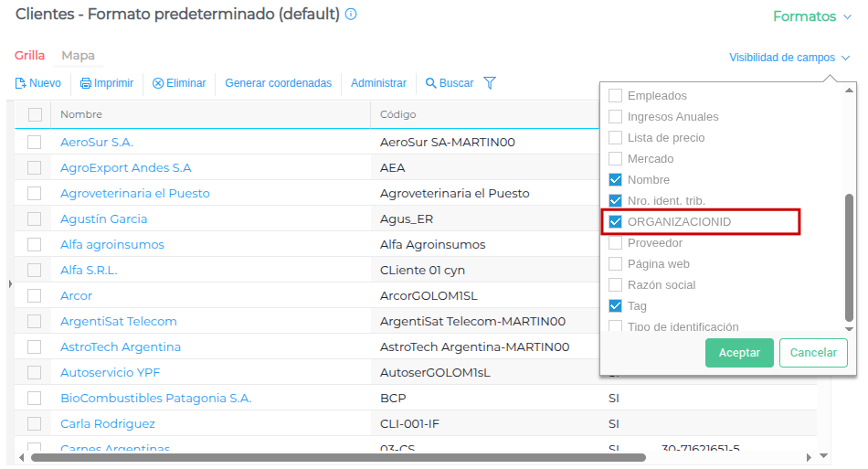Click the Eliminar circled-x icon

pyautogui.click(x=158, y=83)
